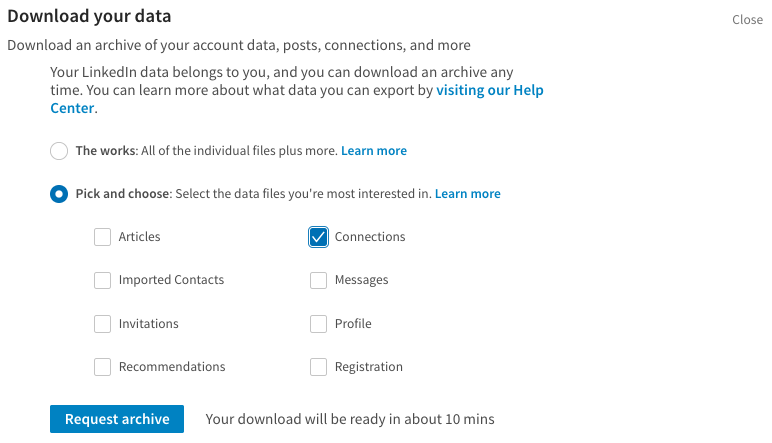Select "Pick and choose" radio button
Screen dimensions: 772x443
[x=59, y=194]
